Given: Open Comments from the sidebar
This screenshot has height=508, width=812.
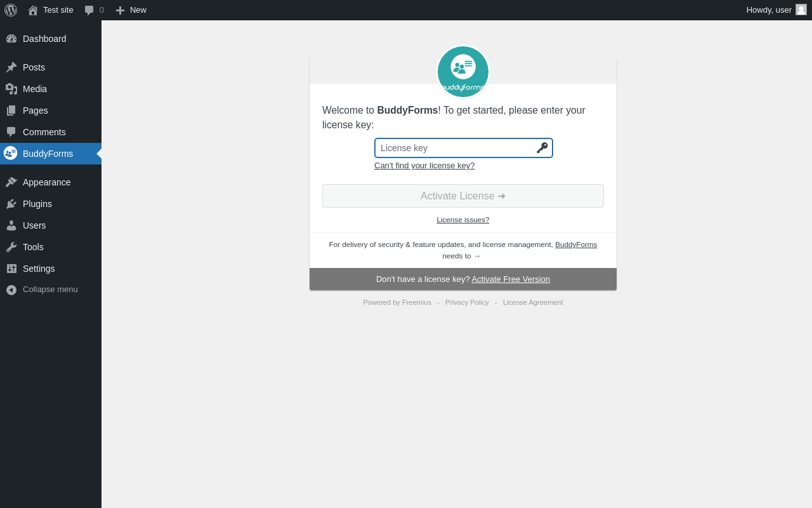Looking at the screenshot, I should pos(51,132).
